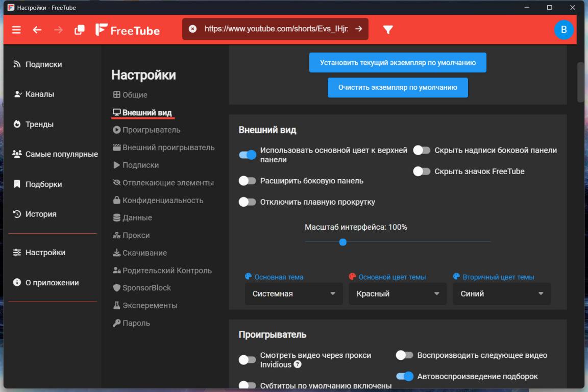588x392 pixels.
Task: Expand 'Основной цвет темы' dropdown
Action: pyautogui.click(x=398, y=294)
